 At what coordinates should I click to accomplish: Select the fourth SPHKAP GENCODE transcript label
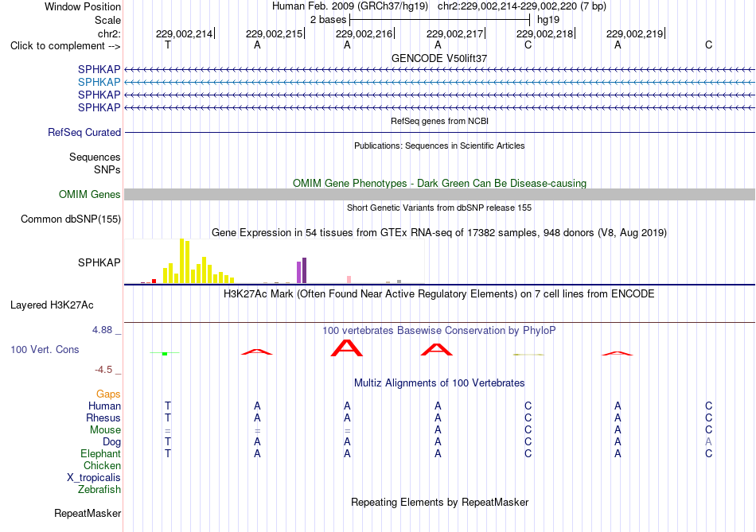click(x=99, y=107)
